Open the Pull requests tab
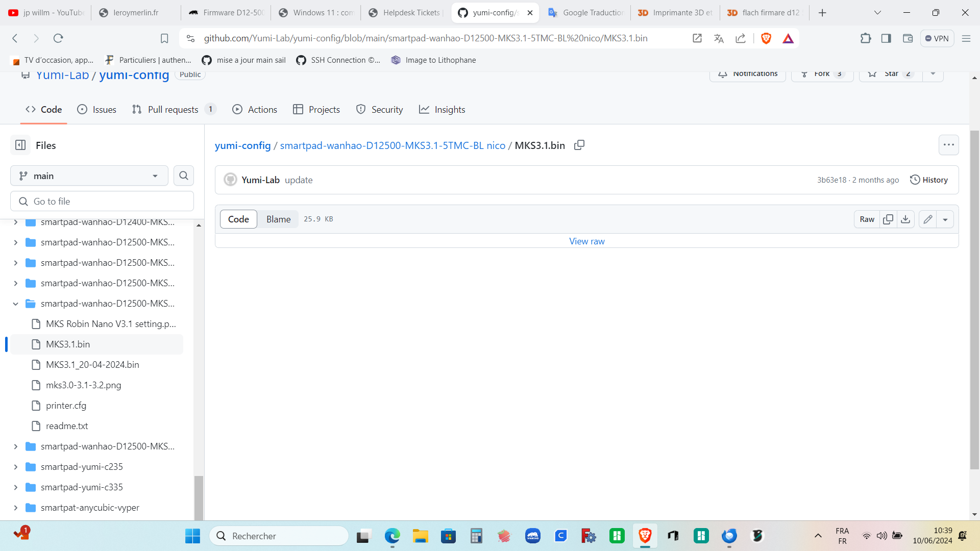 [173, 110]
